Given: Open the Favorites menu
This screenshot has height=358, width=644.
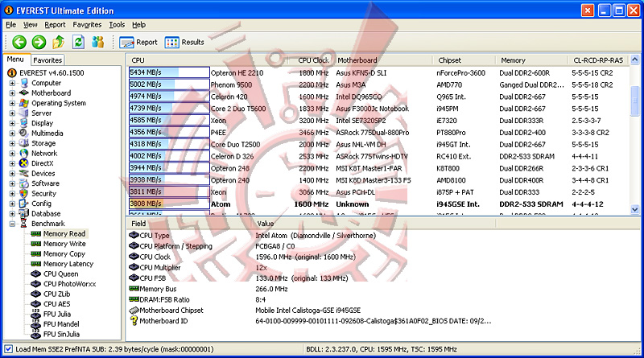Looking at the screenshot, I should click(87, 25).
